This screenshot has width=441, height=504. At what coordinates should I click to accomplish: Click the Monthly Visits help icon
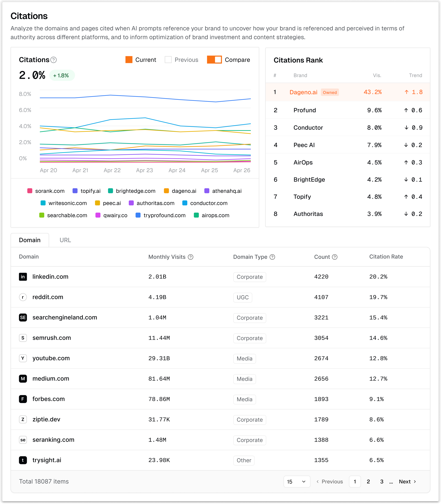191,257
